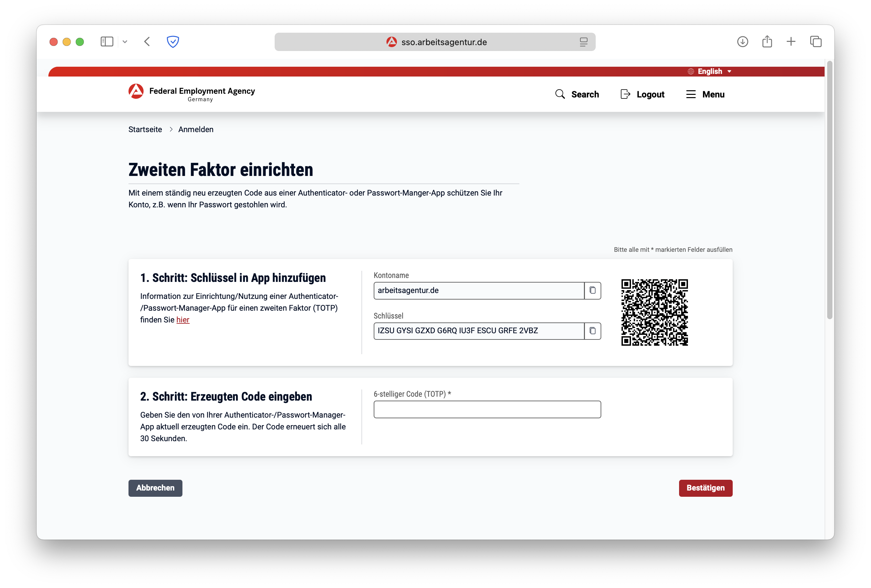
Task: Show all open tabs overview
Action: (x=815, y=42)
